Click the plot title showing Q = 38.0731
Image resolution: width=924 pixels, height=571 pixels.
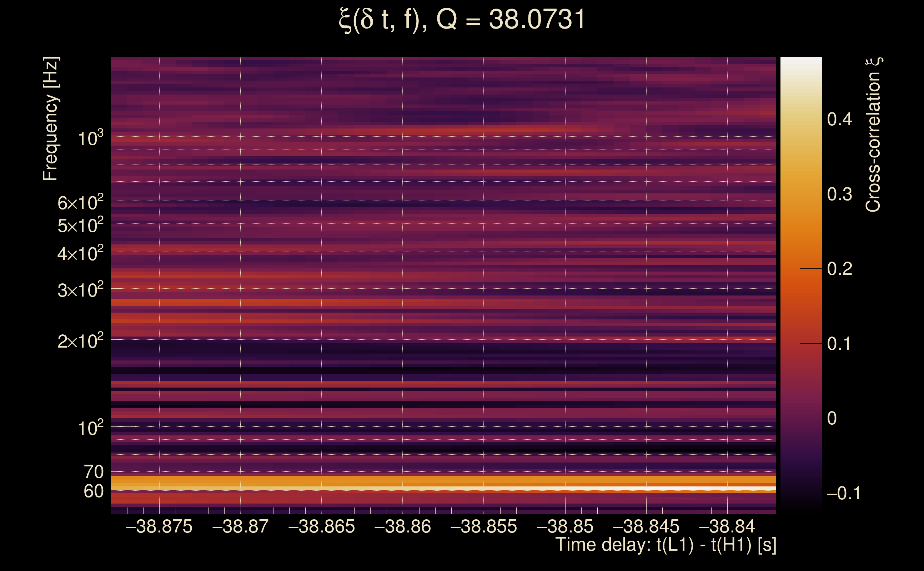[462, 20]
